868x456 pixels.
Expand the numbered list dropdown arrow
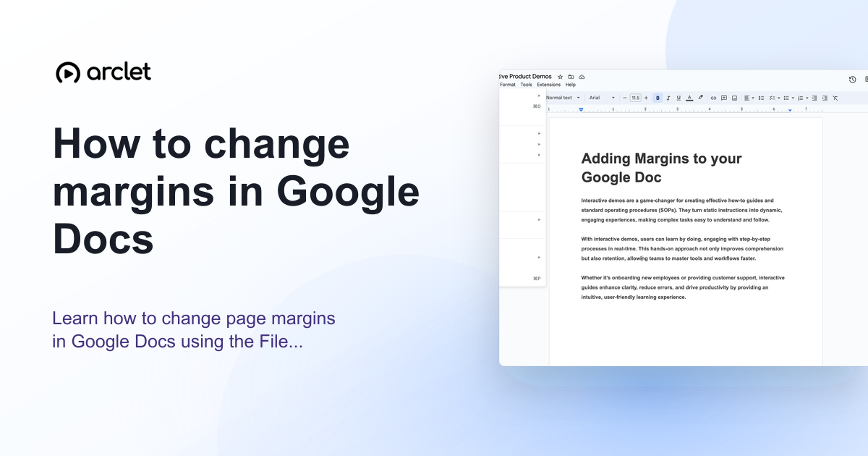click(x=807, y=98)
